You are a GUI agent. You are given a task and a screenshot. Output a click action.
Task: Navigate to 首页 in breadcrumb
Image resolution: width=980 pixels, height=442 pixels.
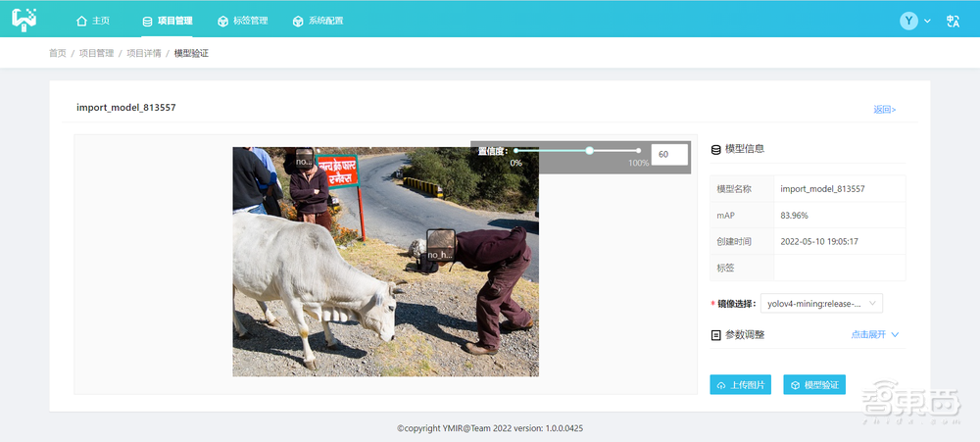[x=58, y=53]
